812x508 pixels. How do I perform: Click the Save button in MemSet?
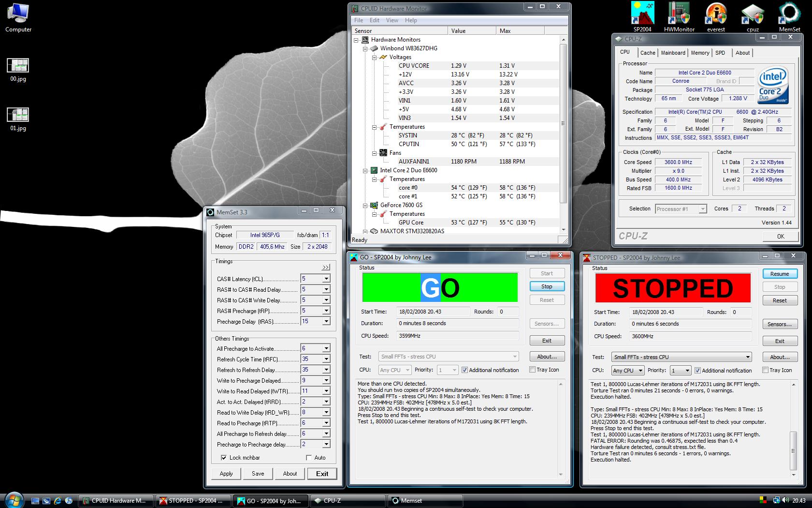click(x=258, y=474)
